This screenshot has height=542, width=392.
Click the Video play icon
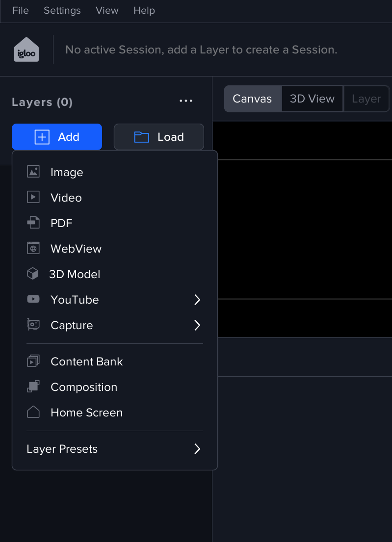tap(33, 197)
